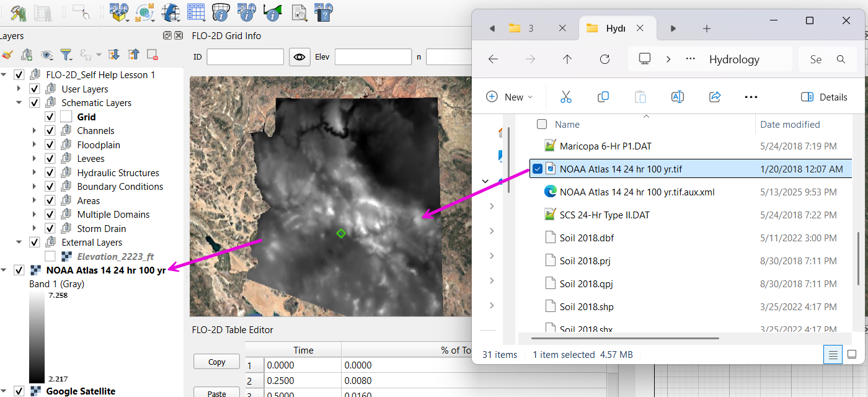Open the New dropdown in File Explorer
This screenshot has height=397, width=868.
point(510,97)
